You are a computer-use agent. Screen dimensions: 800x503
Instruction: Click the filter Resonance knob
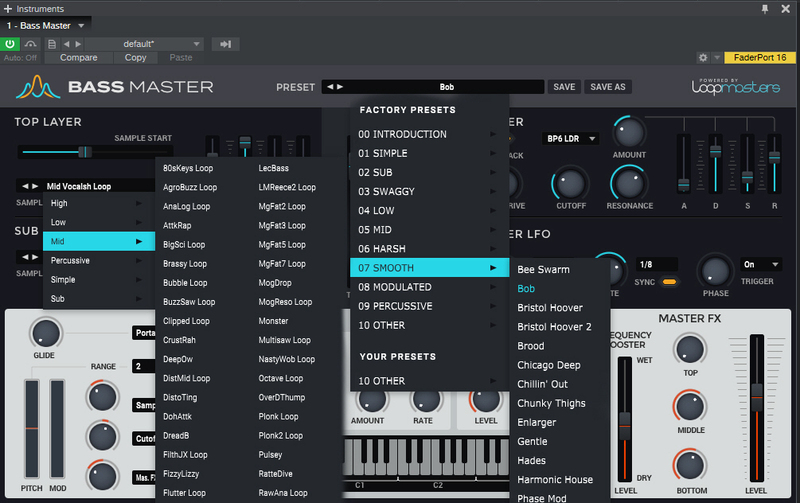(x=629, y=181)
